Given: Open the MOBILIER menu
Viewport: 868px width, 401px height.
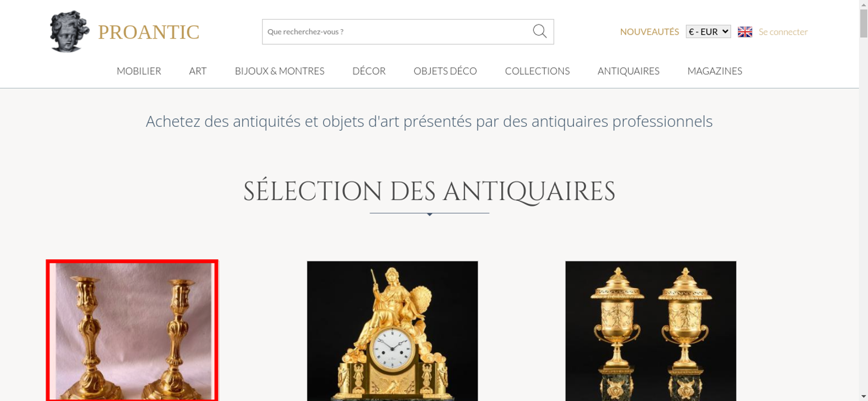Looking at the screenshot, I should 139,71.
